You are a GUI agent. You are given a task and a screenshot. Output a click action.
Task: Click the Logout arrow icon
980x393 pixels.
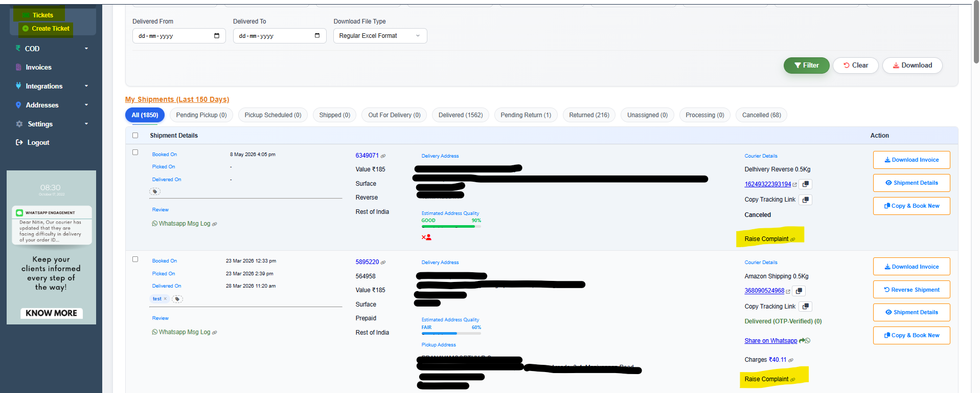(19, 142)
